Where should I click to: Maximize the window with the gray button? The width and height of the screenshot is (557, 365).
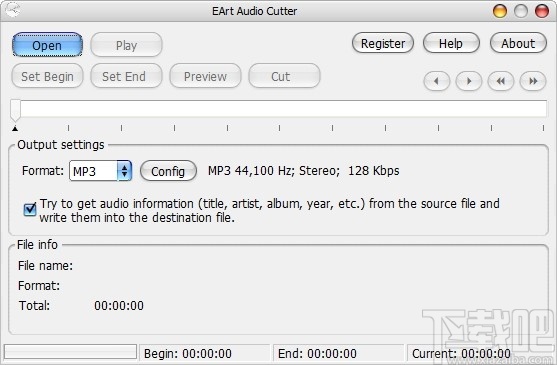pyautogui.click(x=521, y=11)
